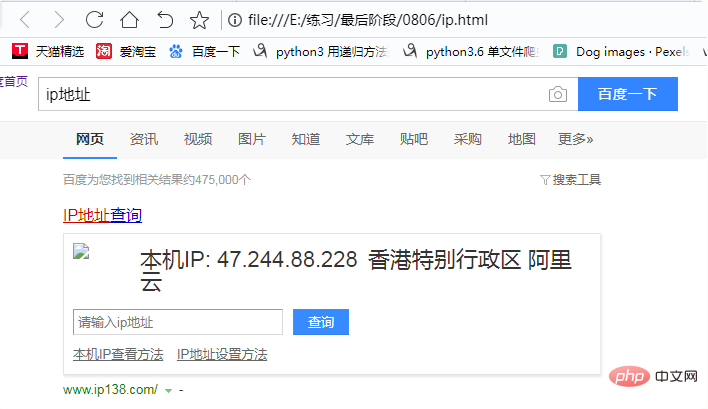The height and width of the screenshot is (409, 708).
Task: Bookmark the page with the star icon
Action: click(199, 20)
